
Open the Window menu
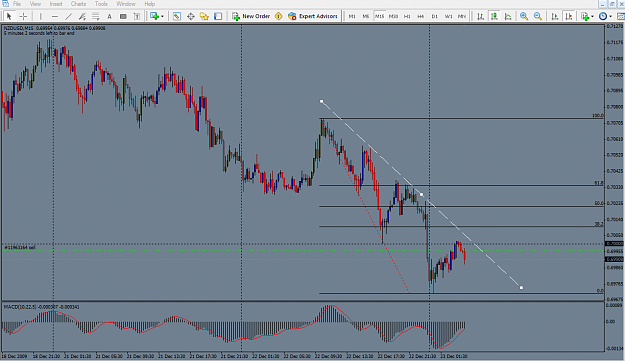click(x=126, y=4)
